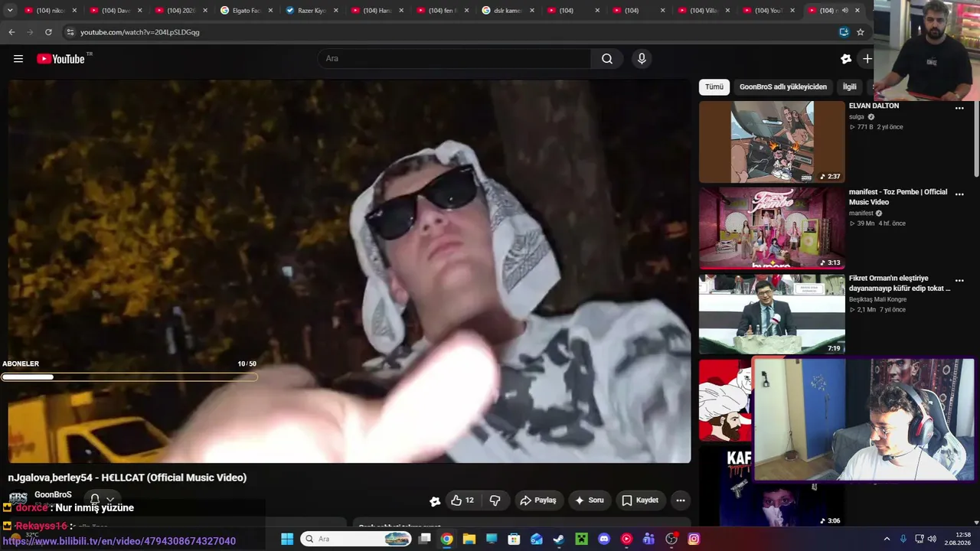Open Microsoft Teams from the taskbar
Screen dimensions: 980x551
point(648,539)
